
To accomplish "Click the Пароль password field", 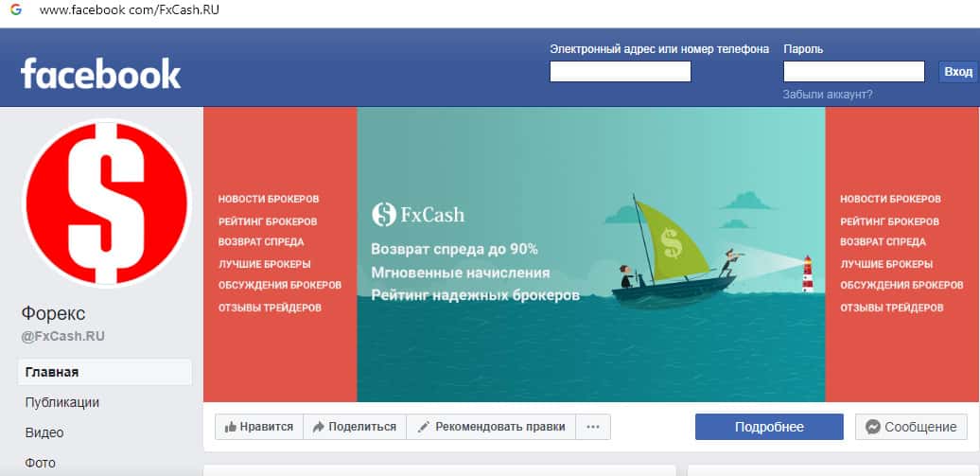I will click(x=854, y=72).
